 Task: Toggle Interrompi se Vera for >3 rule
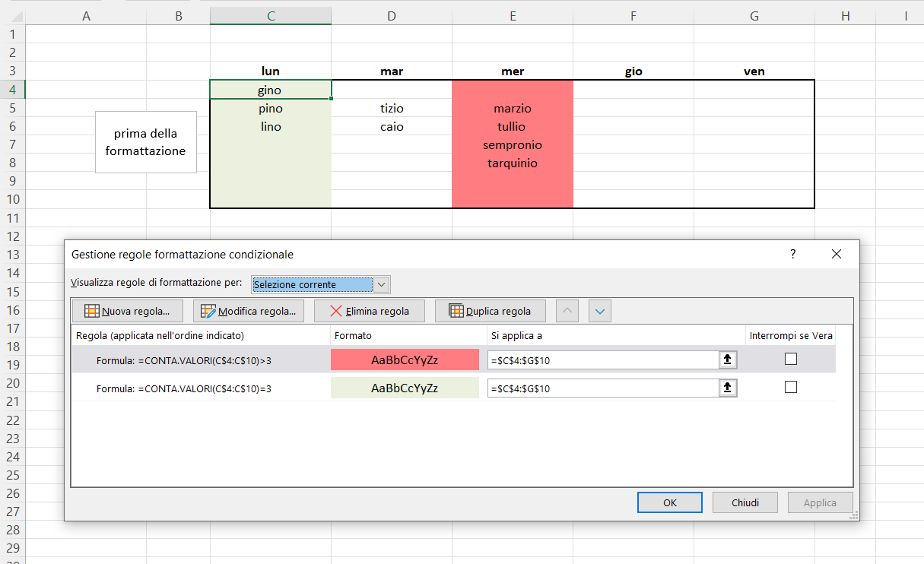click(x=791, y=360)
